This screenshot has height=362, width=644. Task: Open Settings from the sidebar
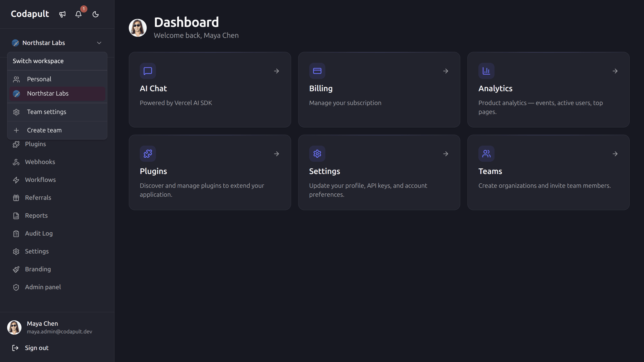(x=57, y=251)
